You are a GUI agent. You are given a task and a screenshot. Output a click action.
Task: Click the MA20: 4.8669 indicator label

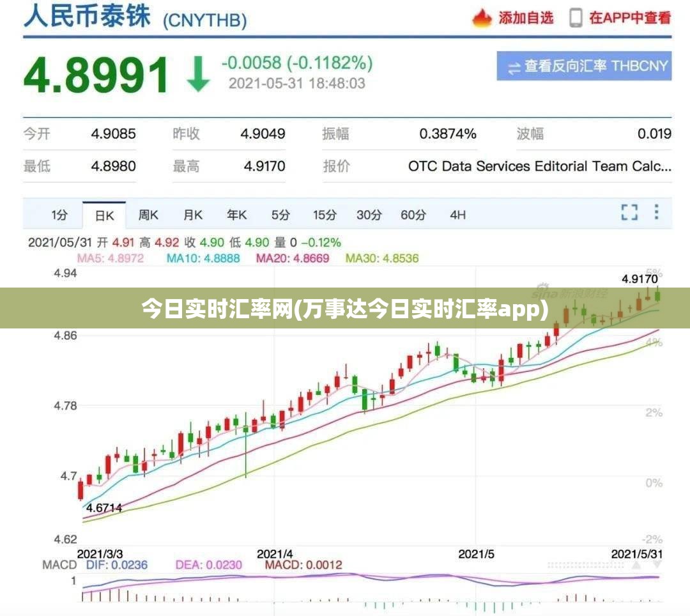point(293,258)
